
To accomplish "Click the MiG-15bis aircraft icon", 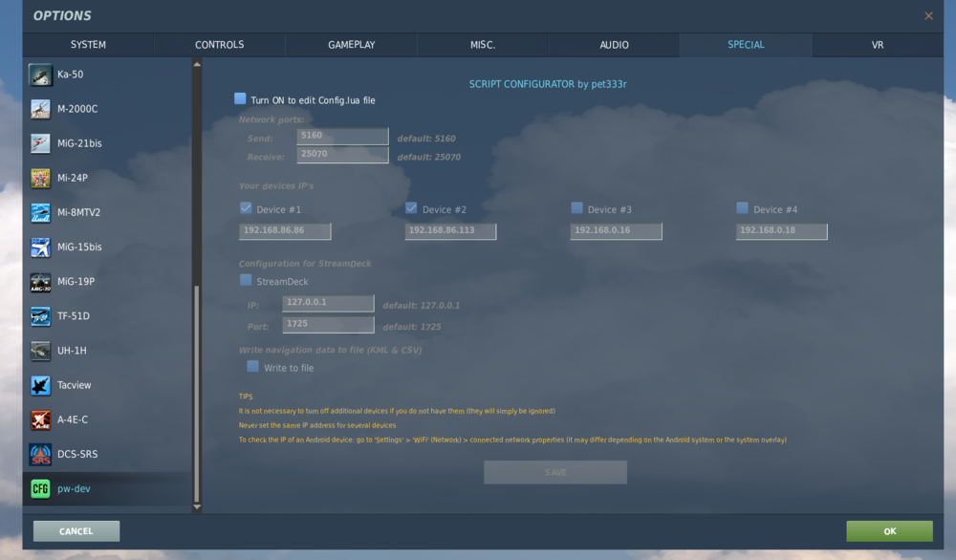I will point(40,247).
